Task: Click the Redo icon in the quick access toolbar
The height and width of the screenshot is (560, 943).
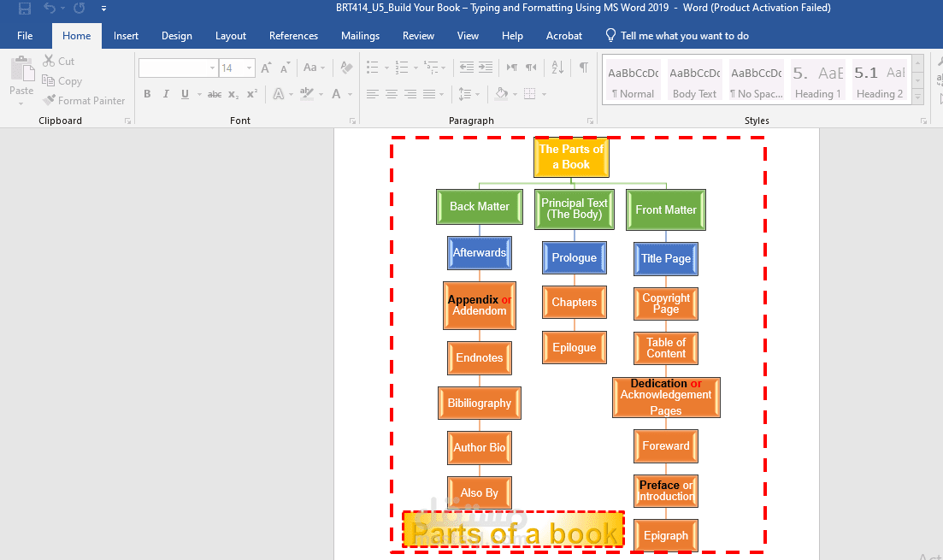Action: pos(79,9)
